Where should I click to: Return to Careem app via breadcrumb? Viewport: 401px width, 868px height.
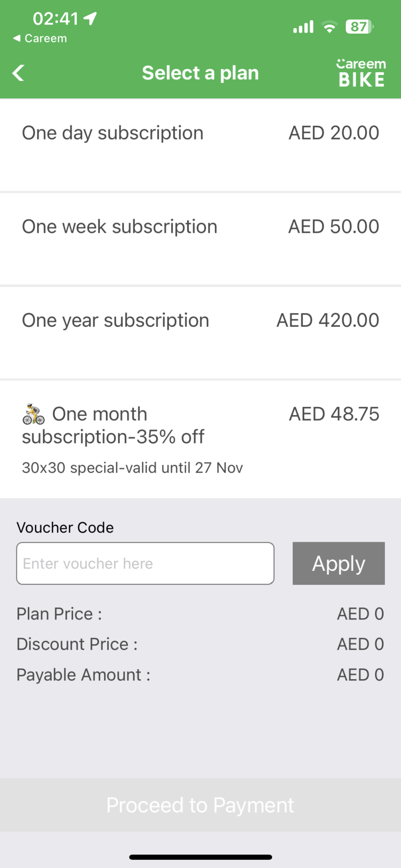coord(40,39)
